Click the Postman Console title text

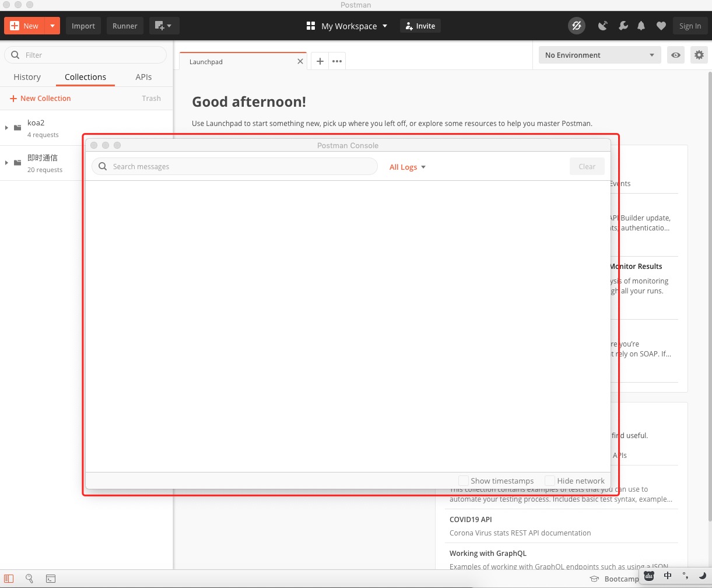[348, 145]
